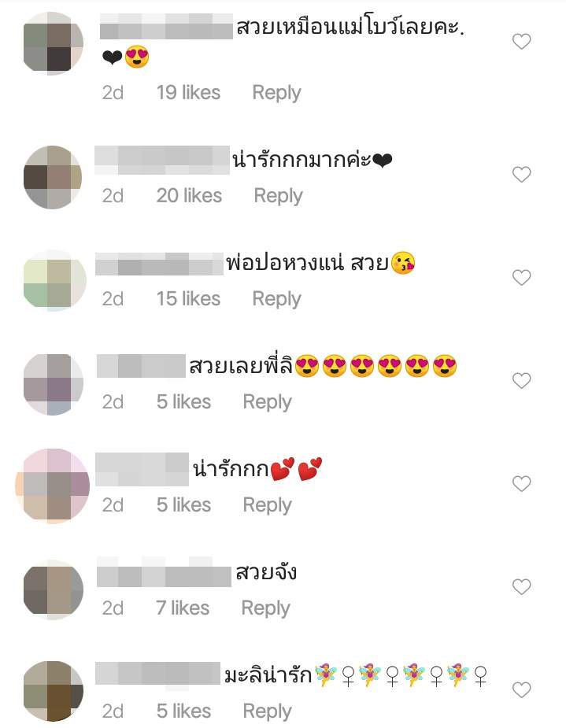
Task: Reply to the fairy emoji comment
Action: click(268, 711)
